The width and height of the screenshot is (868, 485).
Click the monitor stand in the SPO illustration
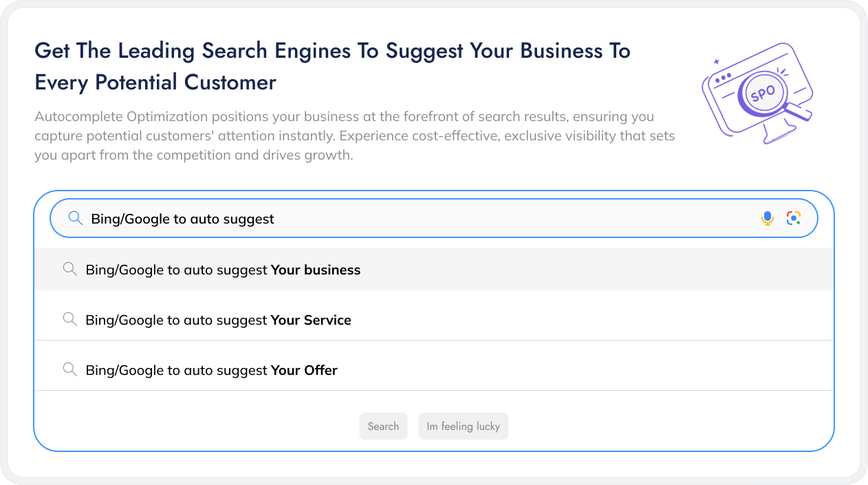pyautogui.click(x=777, y=133)
